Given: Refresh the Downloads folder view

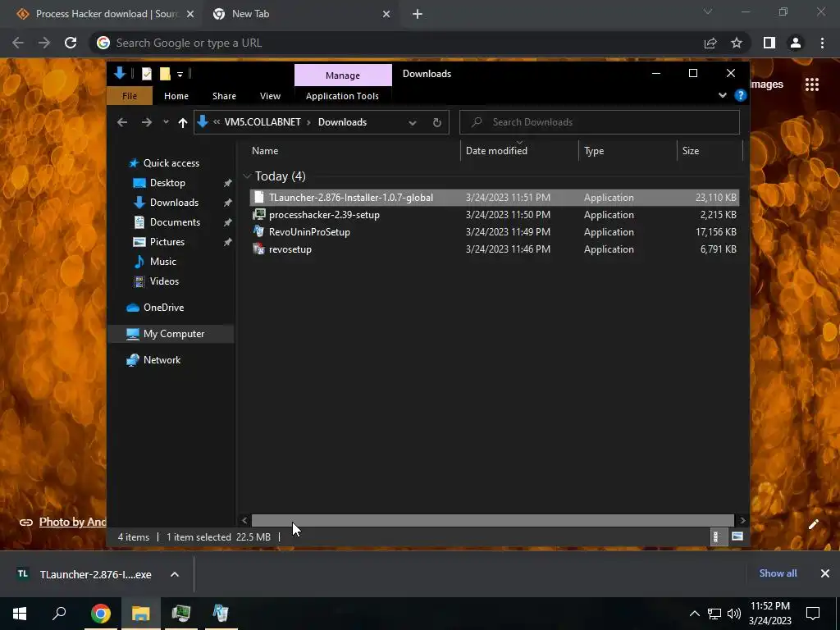Looking at the screenshot, I should [x=437, y=122].
